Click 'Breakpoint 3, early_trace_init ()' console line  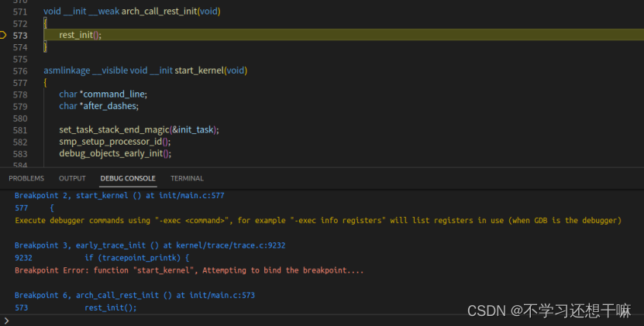pos(150,245)
